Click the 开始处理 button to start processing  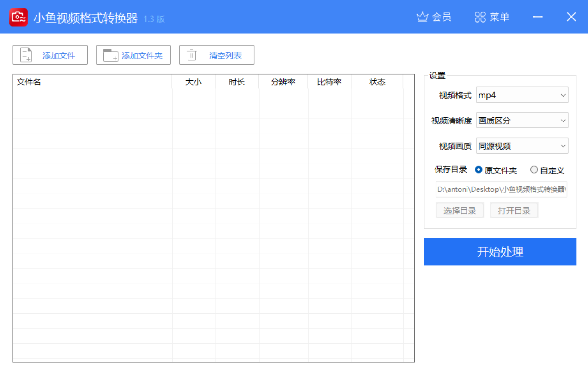tap(500, 252)
